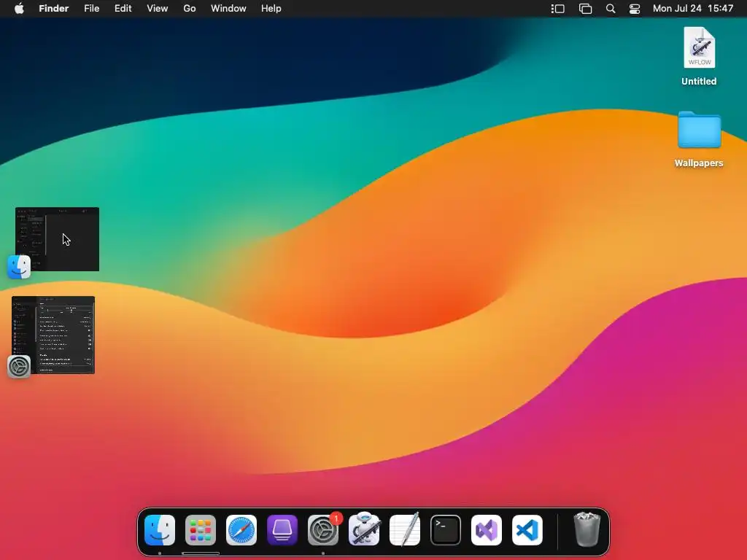This screenshot has height=560, width=747.
Task: Open Spotlight search magnifier
Action: pos(611,9)
